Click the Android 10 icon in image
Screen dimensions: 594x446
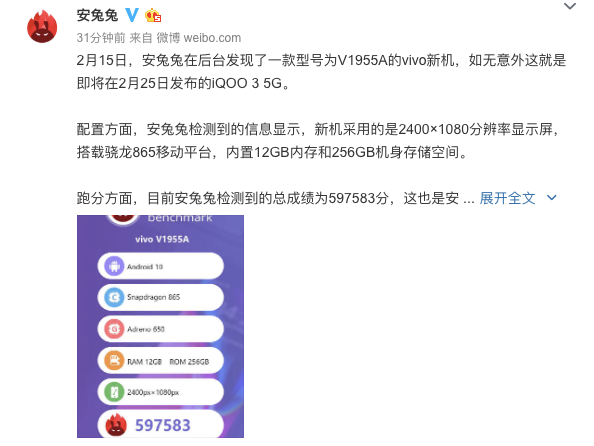pos(114,266)
